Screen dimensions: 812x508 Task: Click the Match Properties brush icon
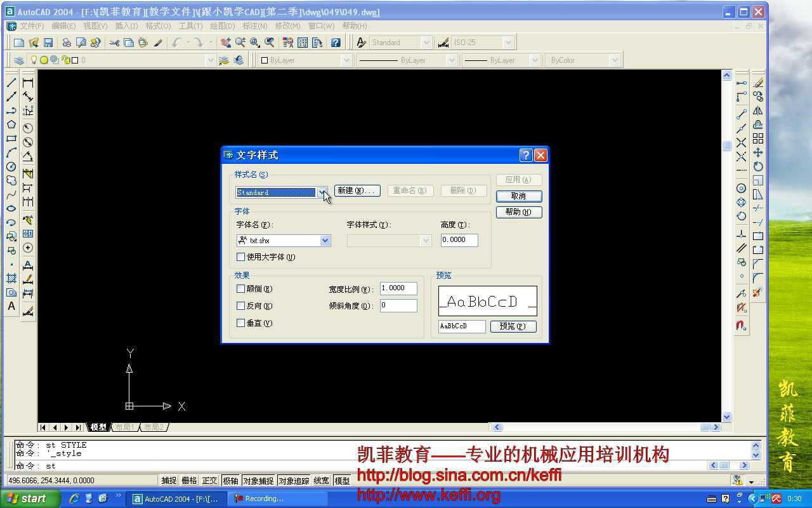(158, 43)
